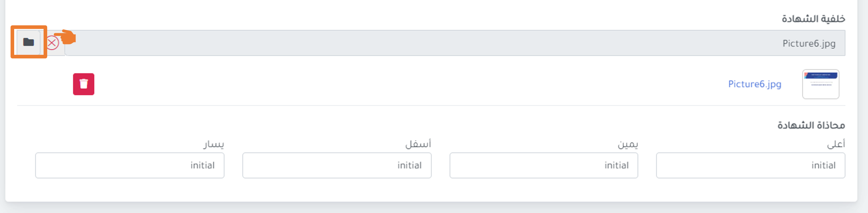Click the orange highlight frame around folder button
Image resolution: width=868 pixels, height=213 pixels.
[29, 42]
